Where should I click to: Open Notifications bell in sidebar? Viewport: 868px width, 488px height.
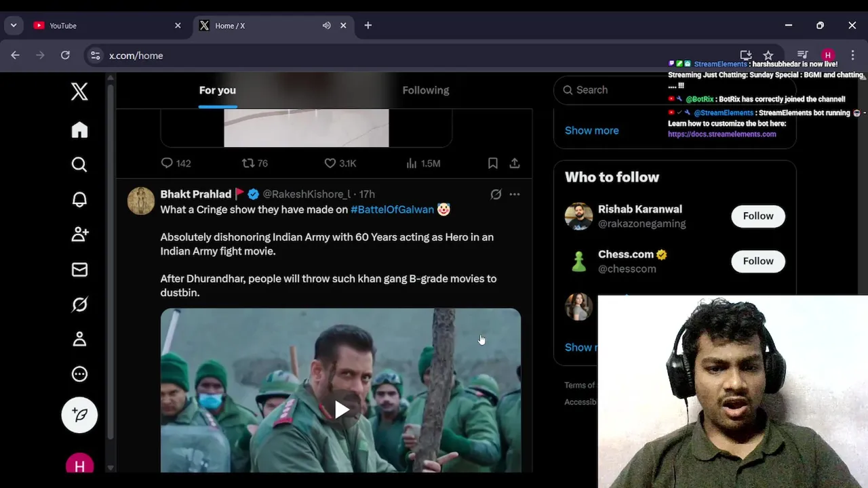coord(79,199)
